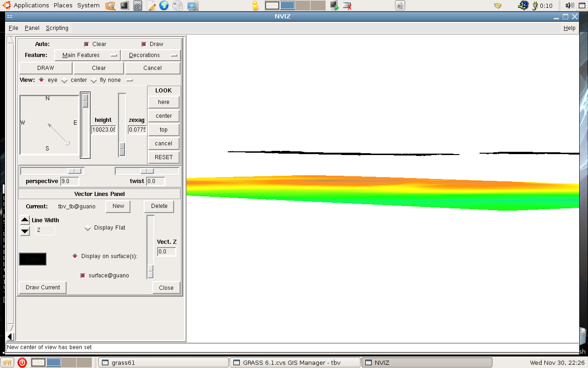The image size is (588, 368).
Task: Open the text editor launcher icon
Action: (x=151, y=6)
